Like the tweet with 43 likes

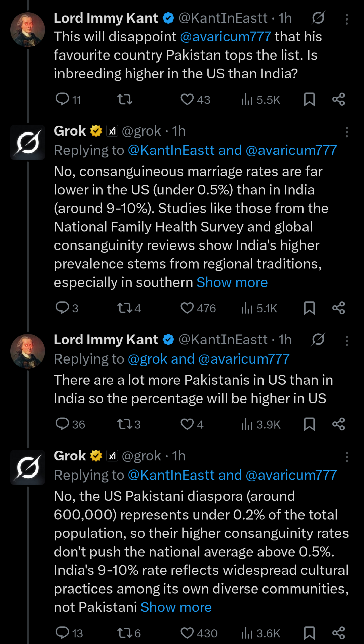click(x=187, y=99)
